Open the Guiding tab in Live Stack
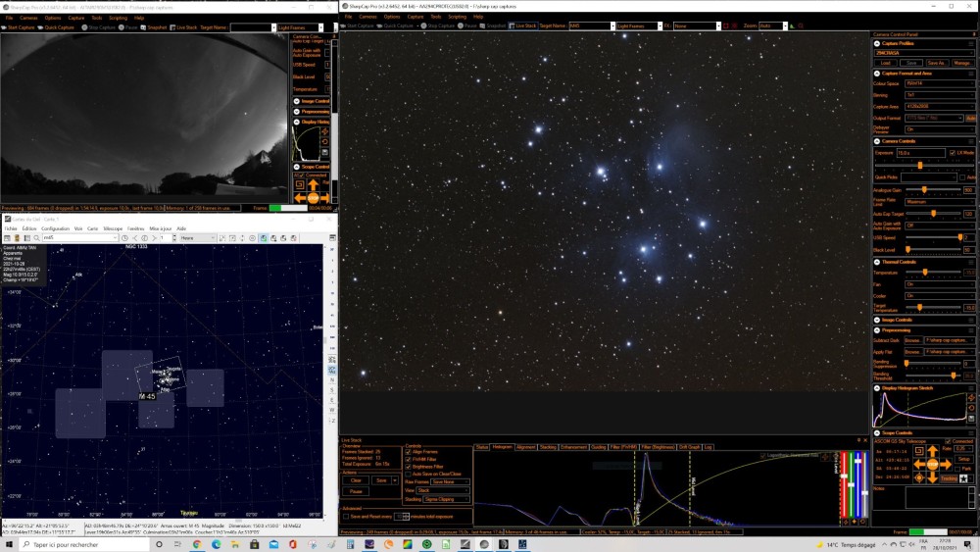The image size is (980, 552). point(598,447)
